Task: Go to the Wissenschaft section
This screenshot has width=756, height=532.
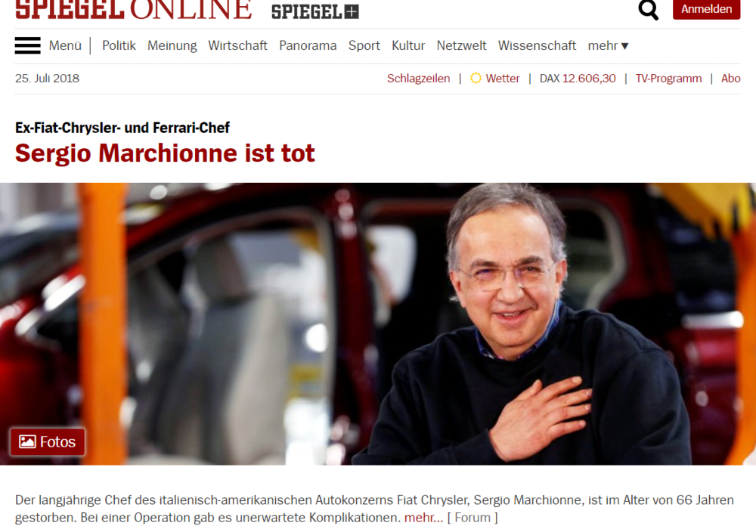Action: click(537, 45)
